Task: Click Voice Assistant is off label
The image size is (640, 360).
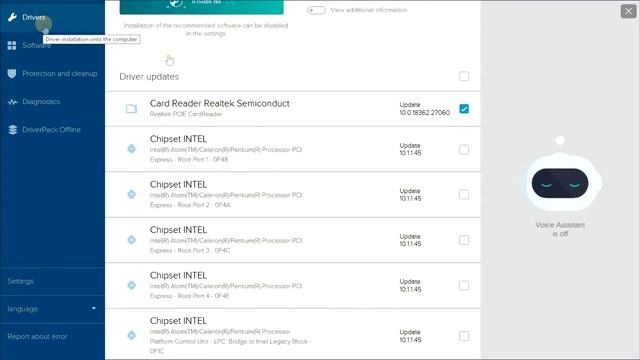Action: tap(560, 229)
